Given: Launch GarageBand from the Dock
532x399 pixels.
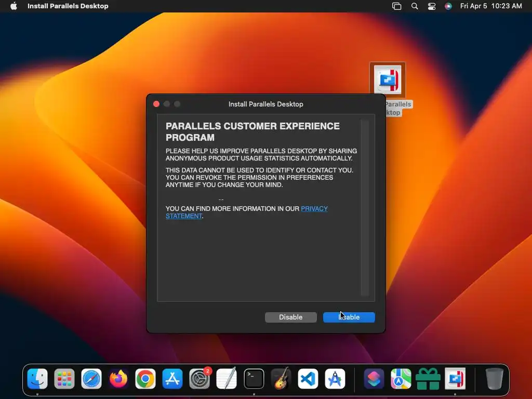Looking at the screenshot, I should 281,379.
